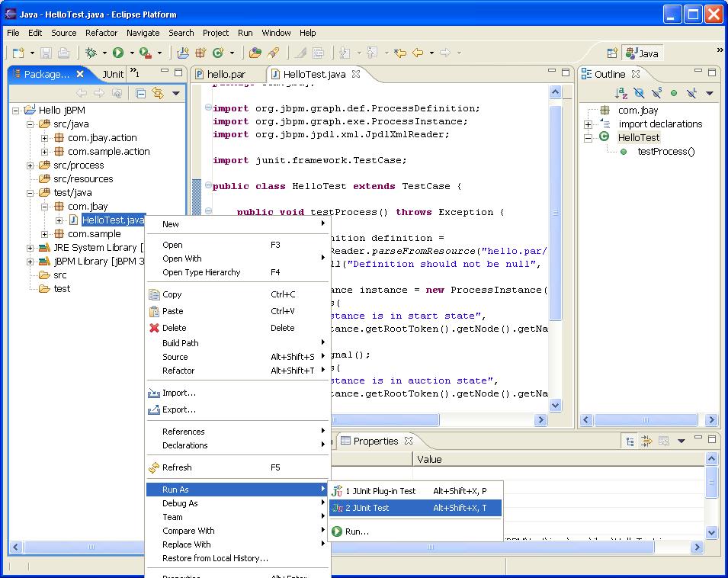Go to Last Edit Location via toolbar icon

pos(399,53)
